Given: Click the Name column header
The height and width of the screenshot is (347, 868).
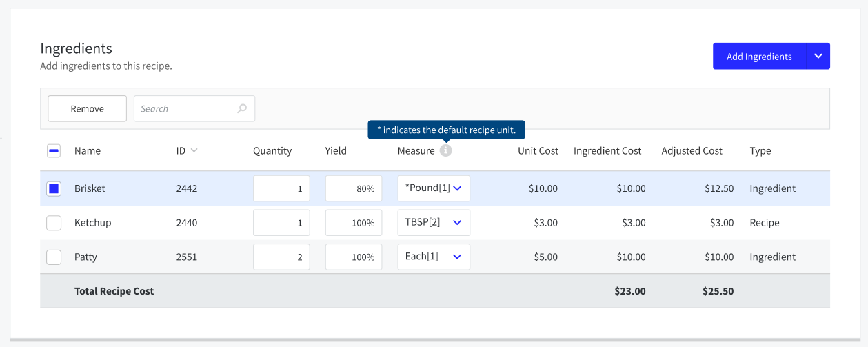Looking at the screenshot, I should pos(88,151).
